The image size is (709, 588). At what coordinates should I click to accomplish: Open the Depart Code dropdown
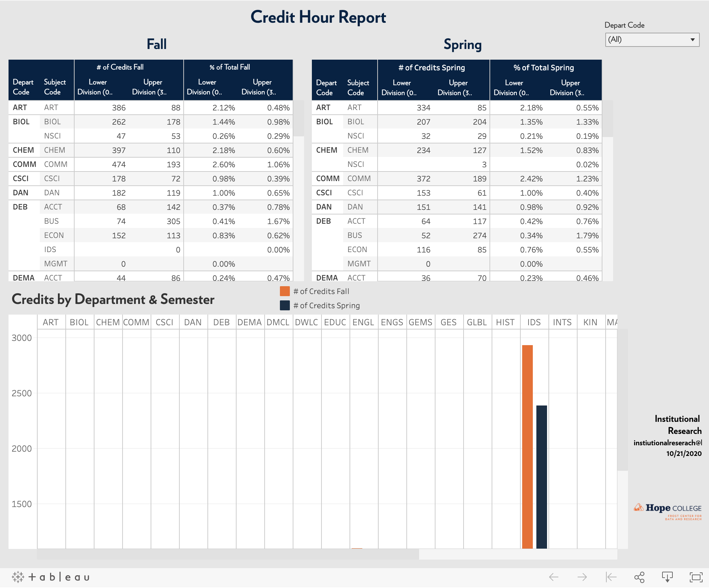click(x=652, y=40)
